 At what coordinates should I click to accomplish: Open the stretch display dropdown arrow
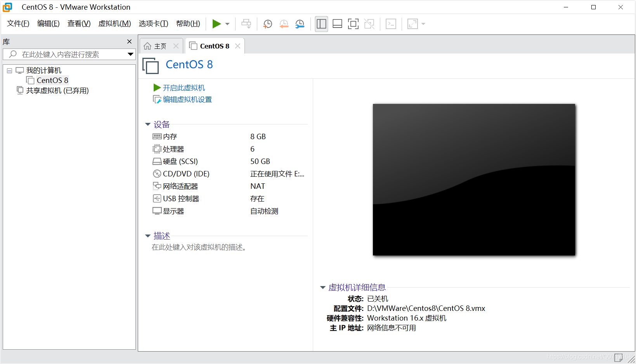point(423,24)
